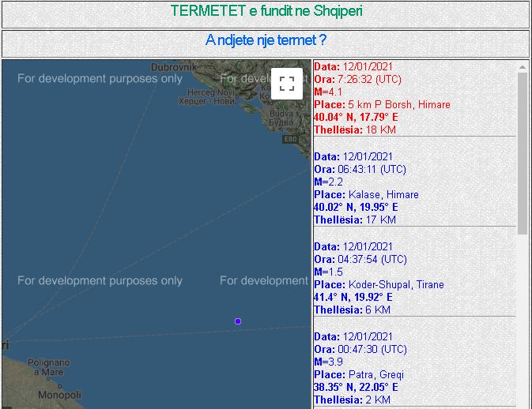Image resolution: width=532 pixels, height=409 pixels.
Task: Click coordinates 38.35° N, 22.05° E text
Action: pos(356,388)
